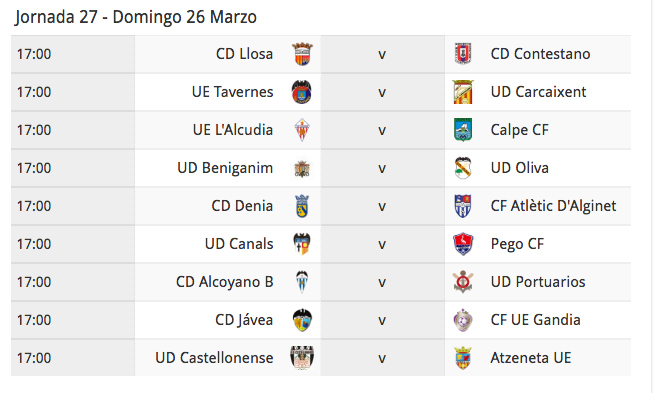Viewport: 670px width, 393px height.
Task: Select the UE Tavernes badge
Action: point(302,92)
